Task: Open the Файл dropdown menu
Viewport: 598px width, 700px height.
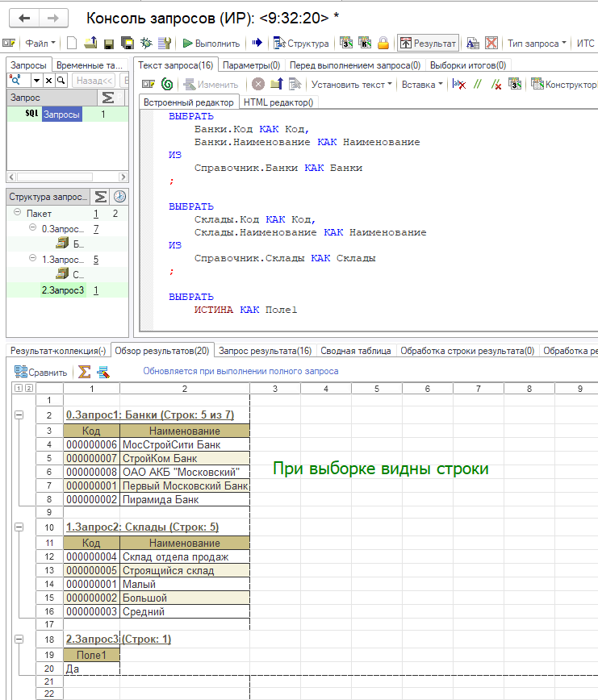Action: (x=39, y=44)
